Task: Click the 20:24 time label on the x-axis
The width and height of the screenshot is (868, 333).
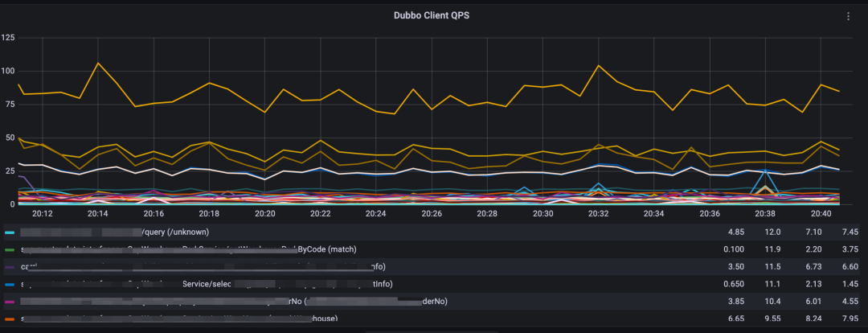Action: click(376, 213)
